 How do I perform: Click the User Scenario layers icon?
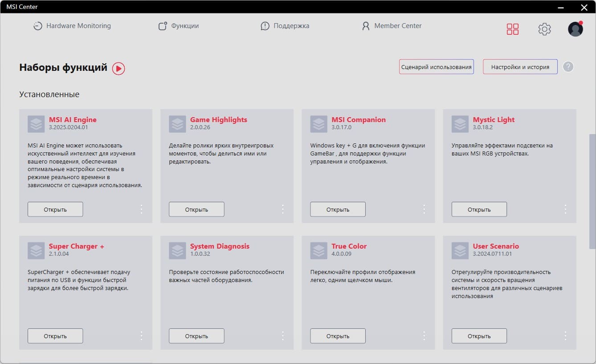point(460,250)
